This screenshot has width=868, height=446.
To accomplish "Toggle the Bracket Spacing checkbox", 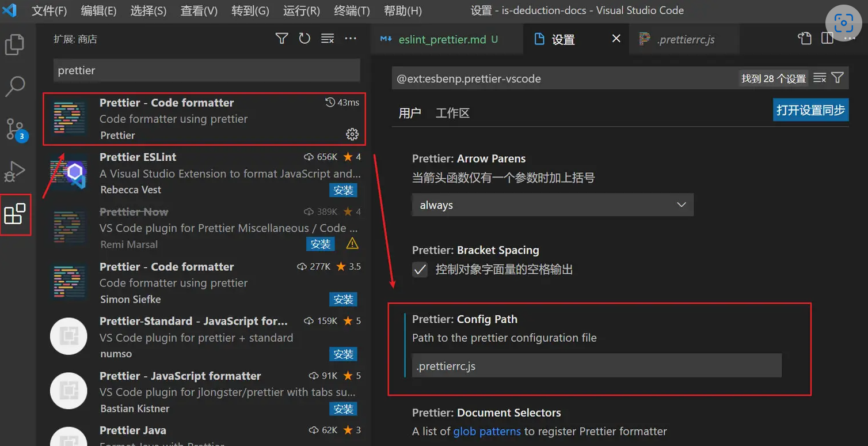I will pos(420,269).
